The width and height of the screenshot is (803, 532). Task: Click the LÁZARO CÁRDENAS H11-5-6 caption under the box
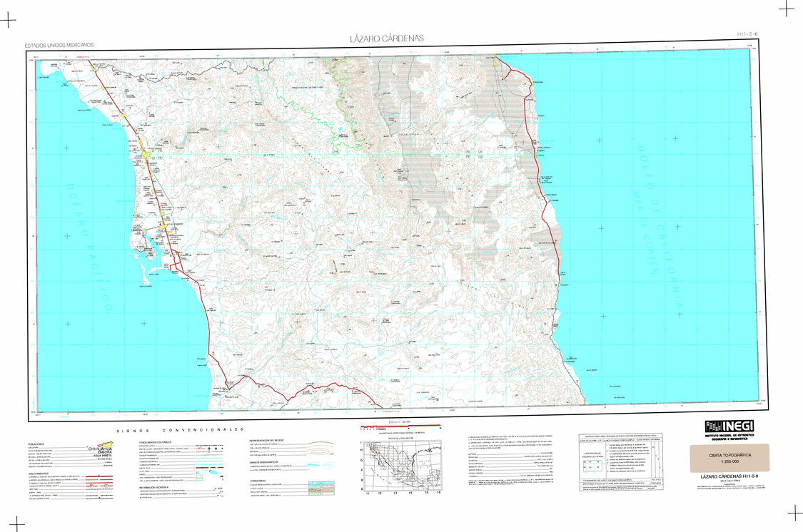729,477
